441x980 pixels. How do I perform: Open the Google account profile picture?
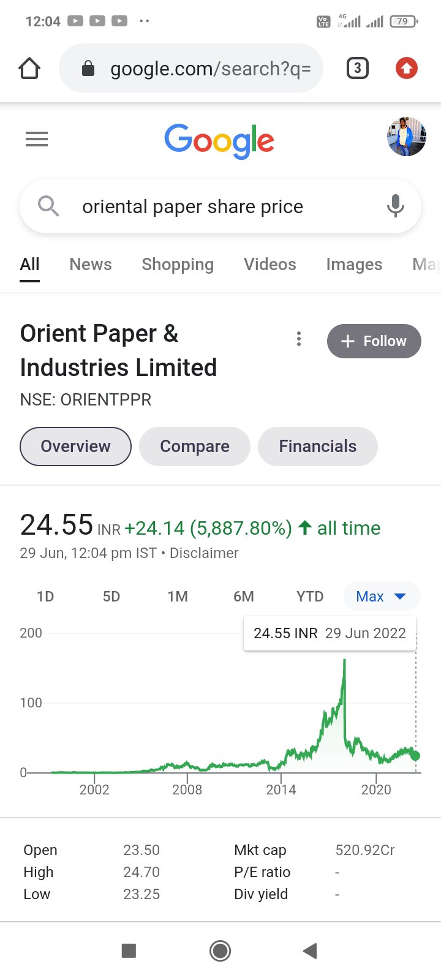[x=406, y=137]
